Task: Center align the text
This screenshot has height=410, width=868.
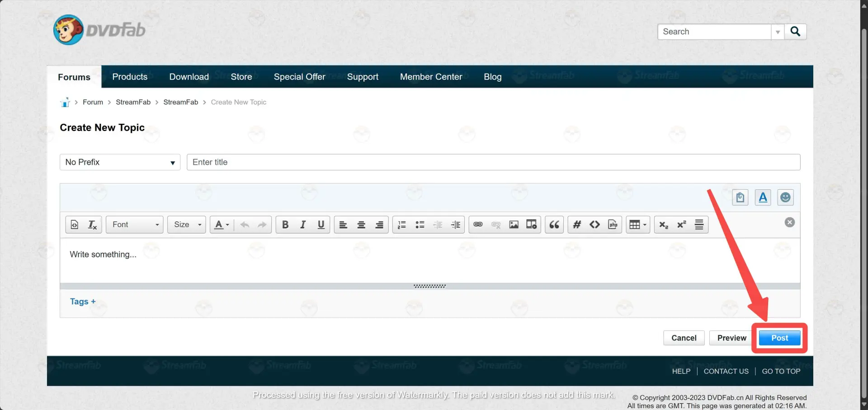Action: point(361,224)
